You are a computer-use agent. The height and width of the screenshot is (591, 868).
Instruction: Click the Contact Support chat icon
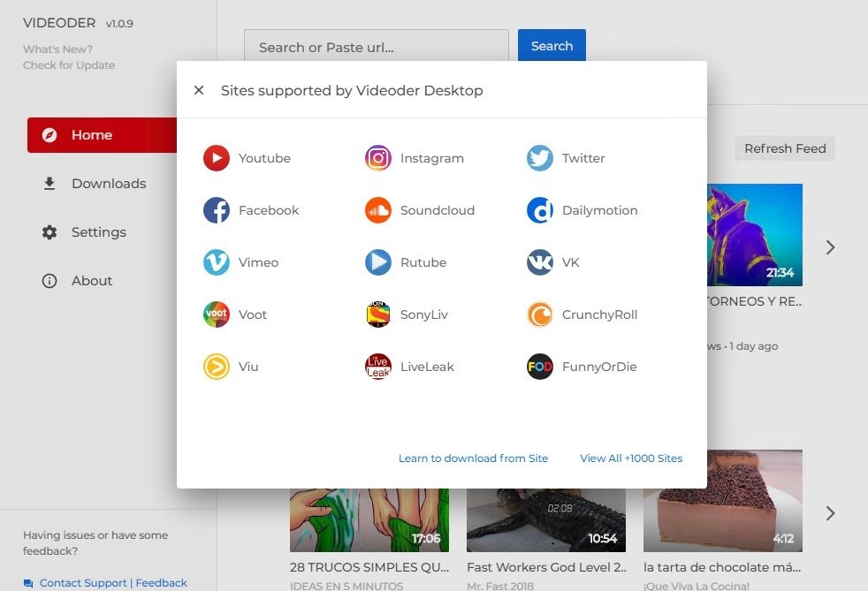point(28,583)
